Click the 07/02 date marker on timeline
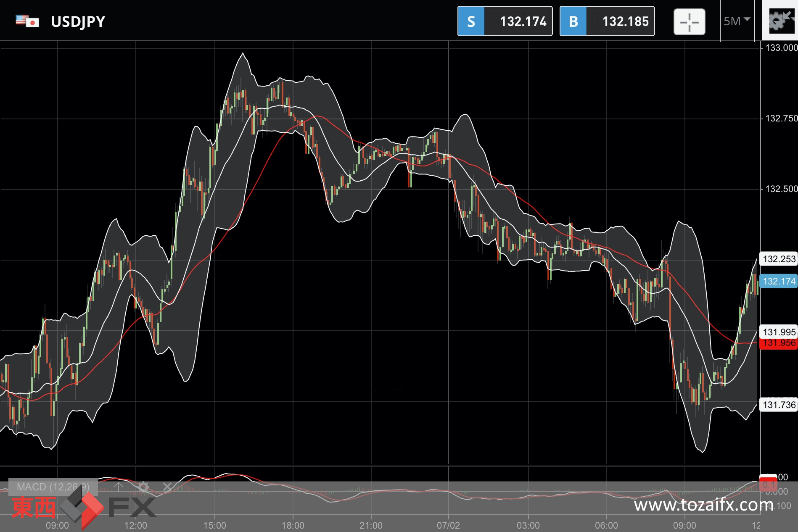The image size is (798, 532). pos(448,525)
